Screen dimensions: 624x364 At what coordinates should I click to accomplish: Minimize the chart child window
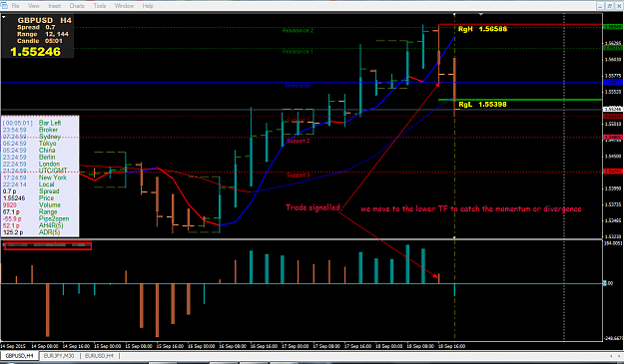[600, 6]
